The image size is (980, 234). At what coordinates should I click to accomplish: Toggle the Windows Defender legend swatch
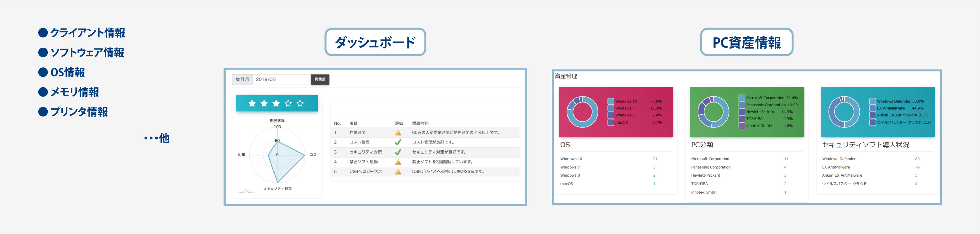[872, 101]
